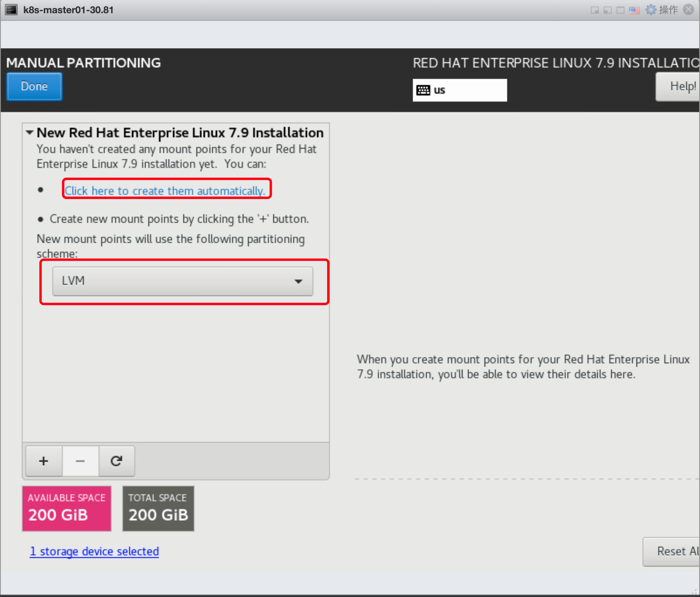Click the 'When you create mount points' details text

(x=523, y=367)
